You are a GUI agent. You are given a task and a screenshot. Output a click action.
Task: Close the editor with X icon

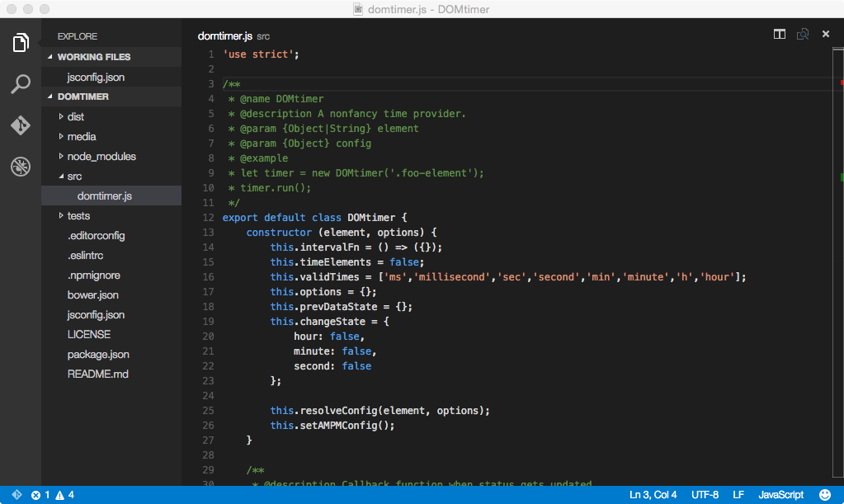coord(825,34)
